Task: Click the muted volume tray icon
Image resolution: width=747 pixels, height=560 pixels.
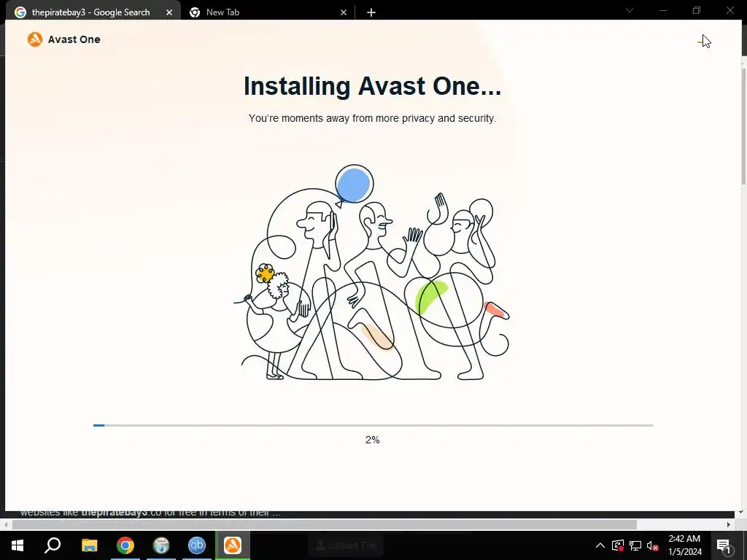Action: pos(653,545)
